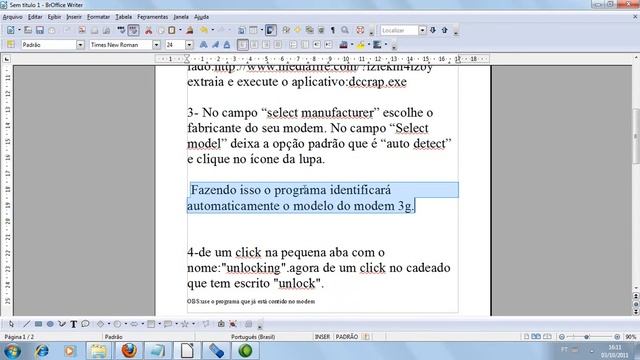This screenshot has height=360, width=640.
Task: Expand the Background Color dropdown arrow
Action: tap(386, 44)
